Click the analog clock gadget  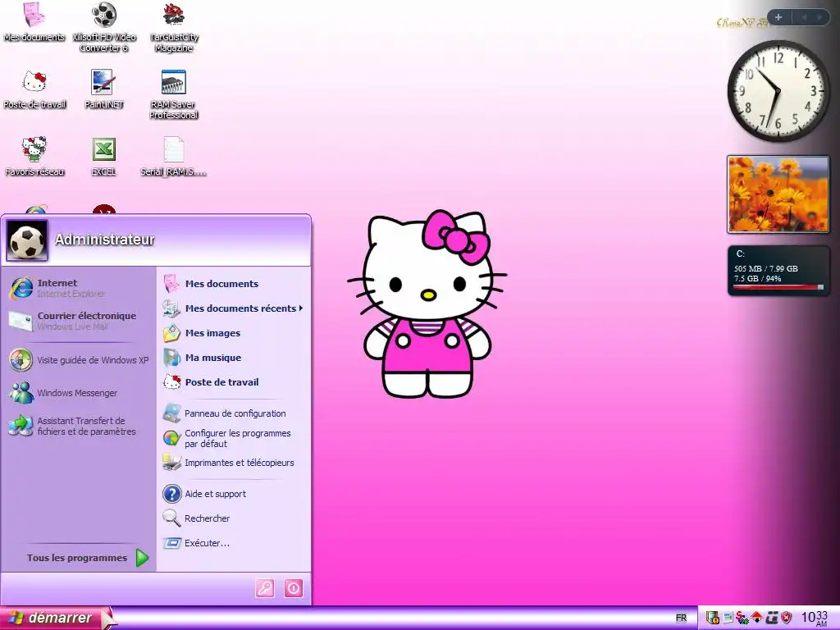[778, 91]
